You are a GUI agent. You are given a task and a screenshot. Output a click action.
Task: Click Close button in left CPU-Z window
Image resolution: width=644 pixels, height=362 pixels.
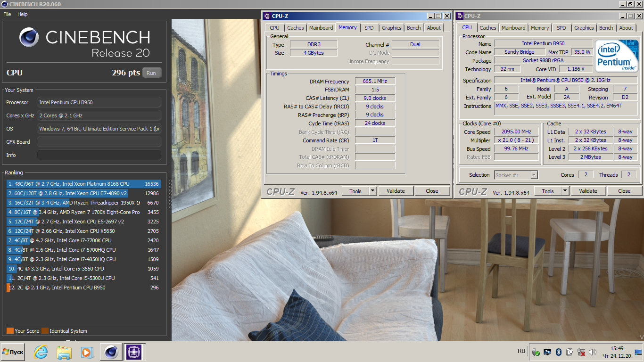tap(432, 191)
